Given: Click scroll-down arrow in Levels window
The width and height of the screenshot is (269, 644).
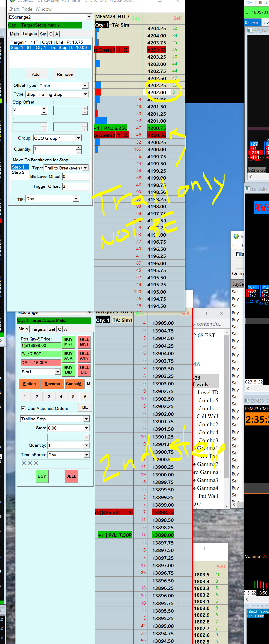Looking at the screenshot, I should click(227, 506).
